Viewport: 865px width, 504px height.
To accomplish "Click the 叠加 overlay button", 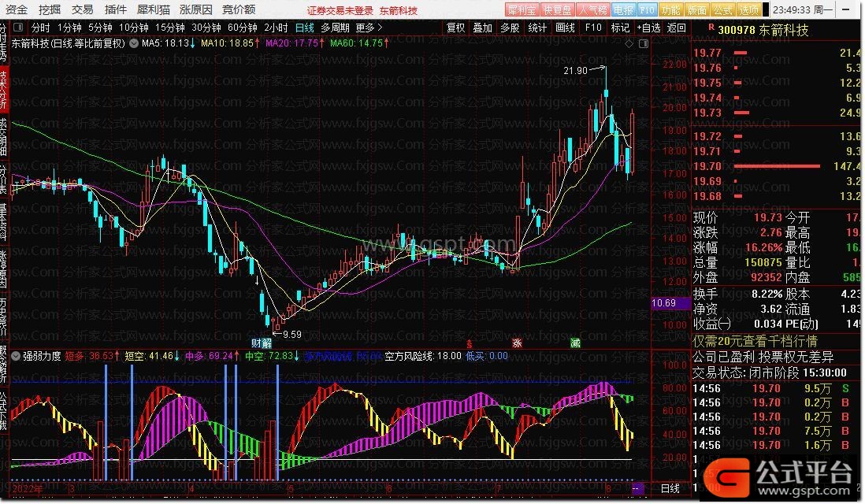I will [x=483, y=28].
